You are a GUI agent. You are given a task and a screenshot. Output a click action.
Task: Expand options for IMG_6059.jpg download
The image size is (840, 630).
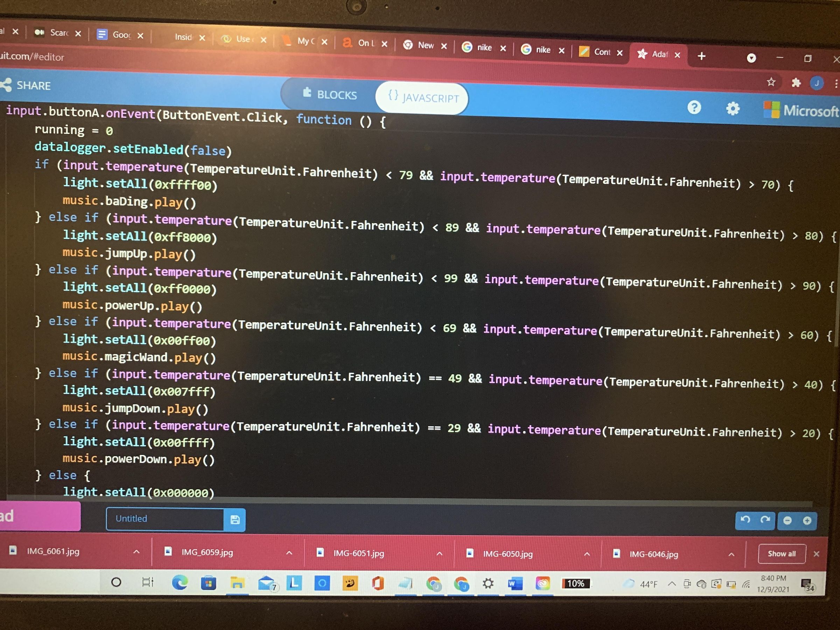point(289,553)
